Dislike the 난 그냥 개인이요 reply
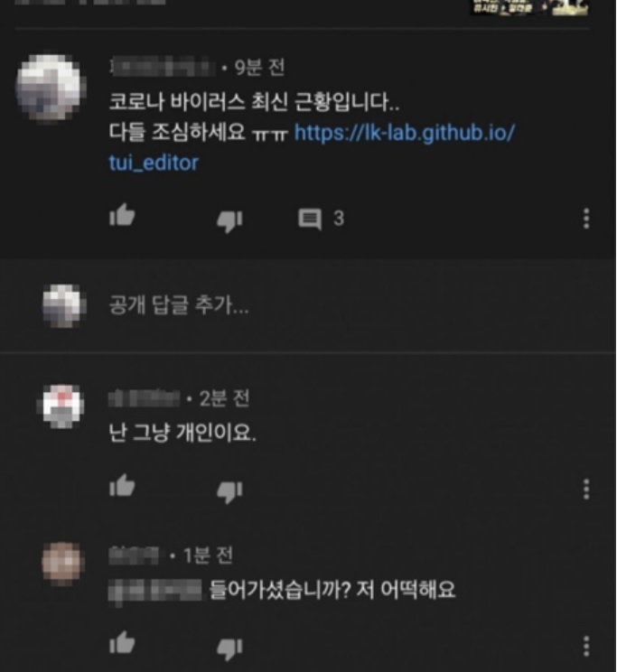This screenshot has width=617, height=672. pos(229,492)
